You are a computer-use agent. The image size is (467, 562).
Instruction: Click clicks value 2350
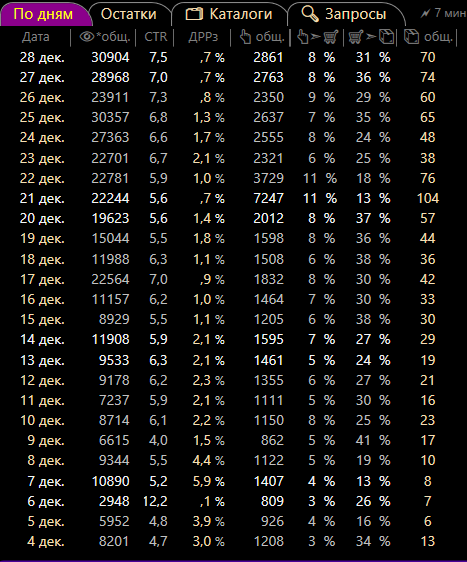tap(268, 97)
